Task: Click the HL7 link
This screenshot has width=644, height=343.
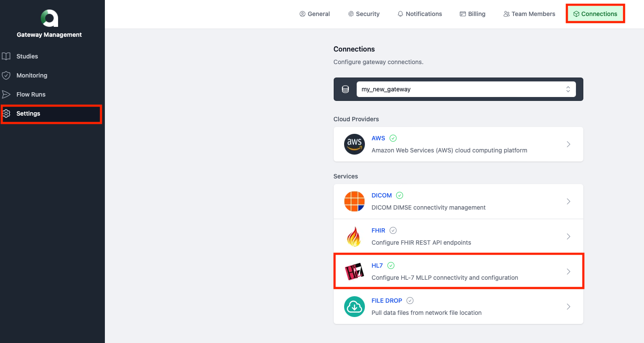Action: (x=377, y=265)
